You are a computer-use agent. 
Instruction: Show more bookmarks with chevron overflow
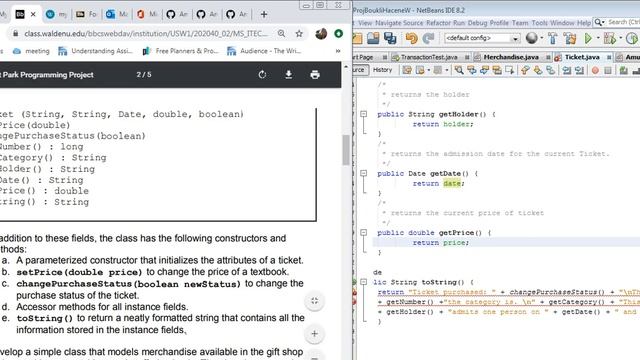coord(338,51)
